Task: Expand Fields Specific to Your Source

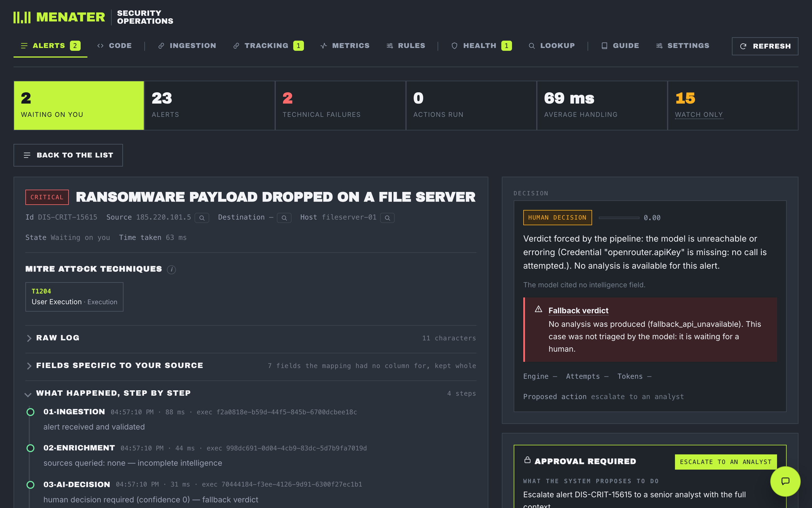Action: (251, 365)
